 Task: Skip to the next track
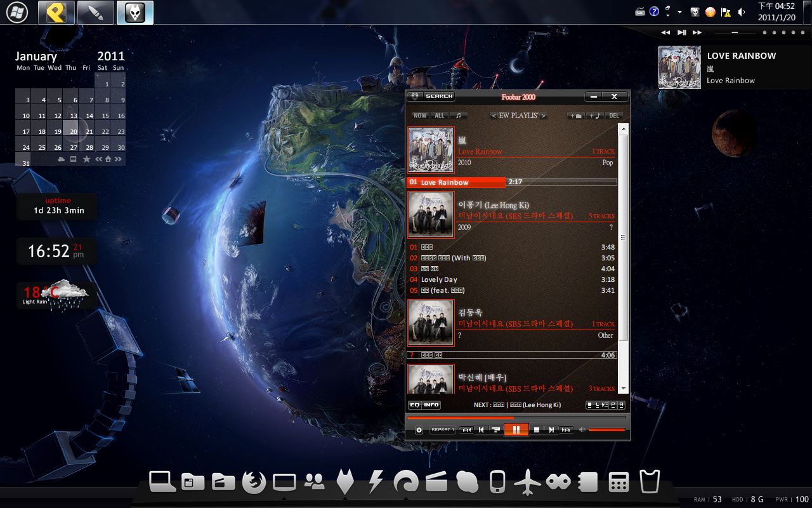551,430
